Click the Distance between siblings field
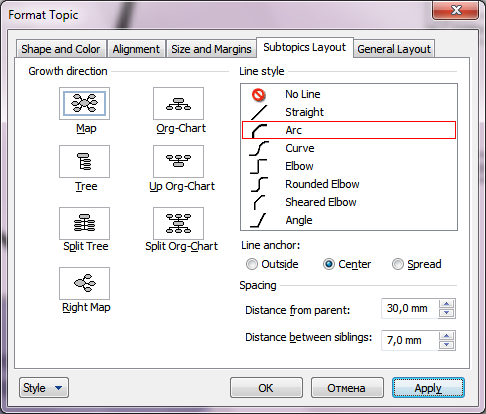The height and width of the screenshot is (414, 486). coord(410,340)
